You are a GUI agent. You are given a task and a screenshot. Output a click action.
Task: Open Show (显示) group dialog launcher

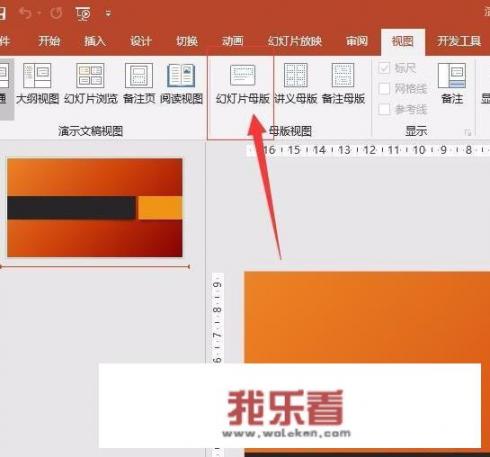[x=468, y=132]
